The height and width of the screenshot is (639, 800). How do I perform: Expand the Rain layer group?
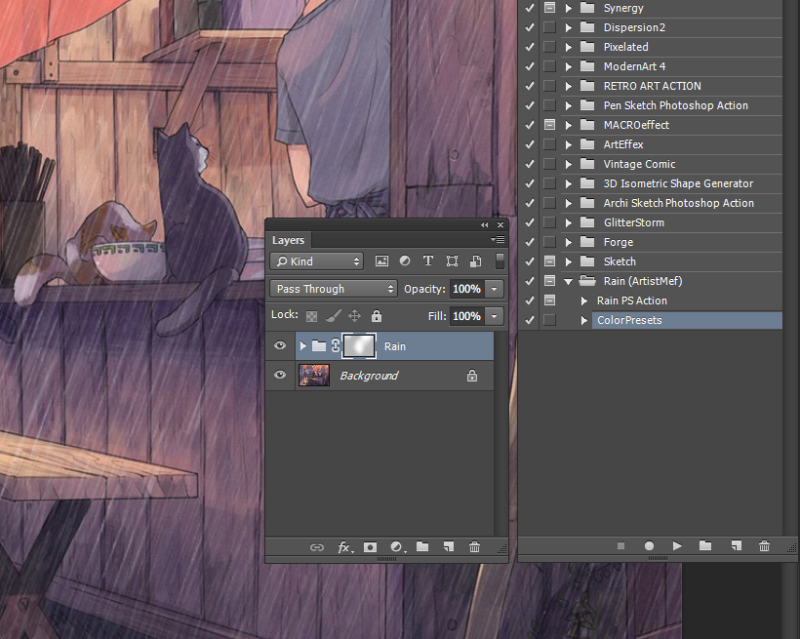coord(303,346)
